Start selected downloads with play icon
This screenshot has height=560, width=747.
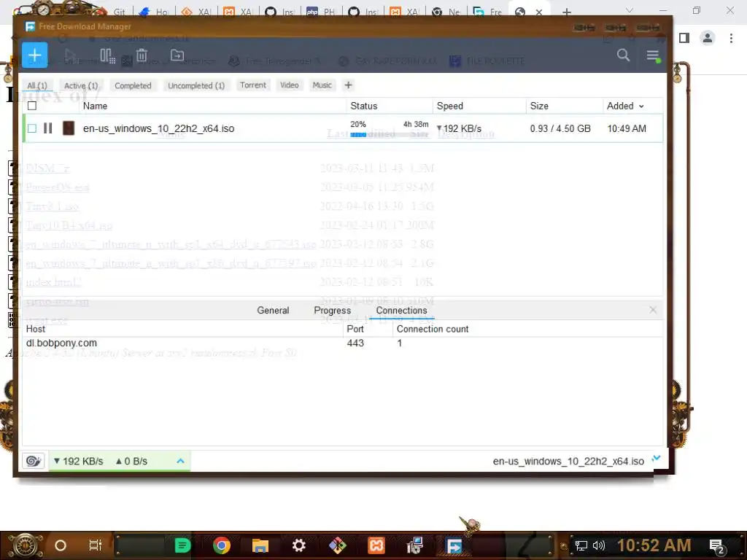[x=71, y=55]
